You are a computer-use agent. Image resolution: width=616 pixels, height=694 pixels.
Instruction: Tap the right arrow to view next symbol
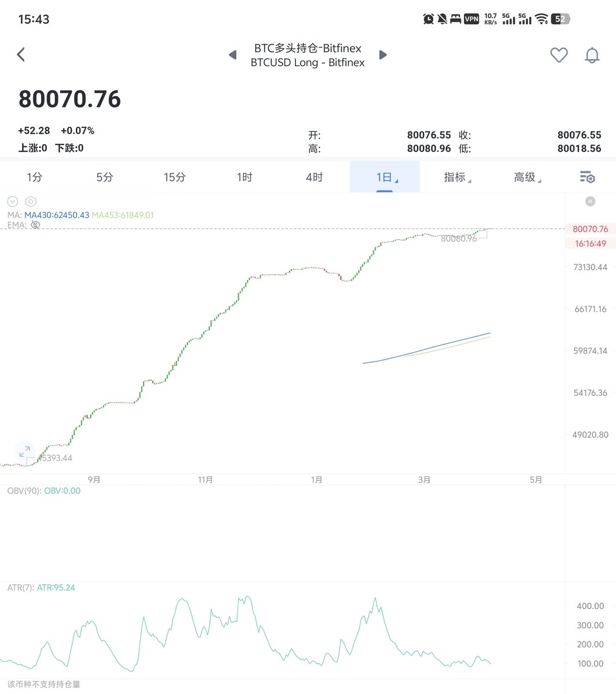click(383, 54)
